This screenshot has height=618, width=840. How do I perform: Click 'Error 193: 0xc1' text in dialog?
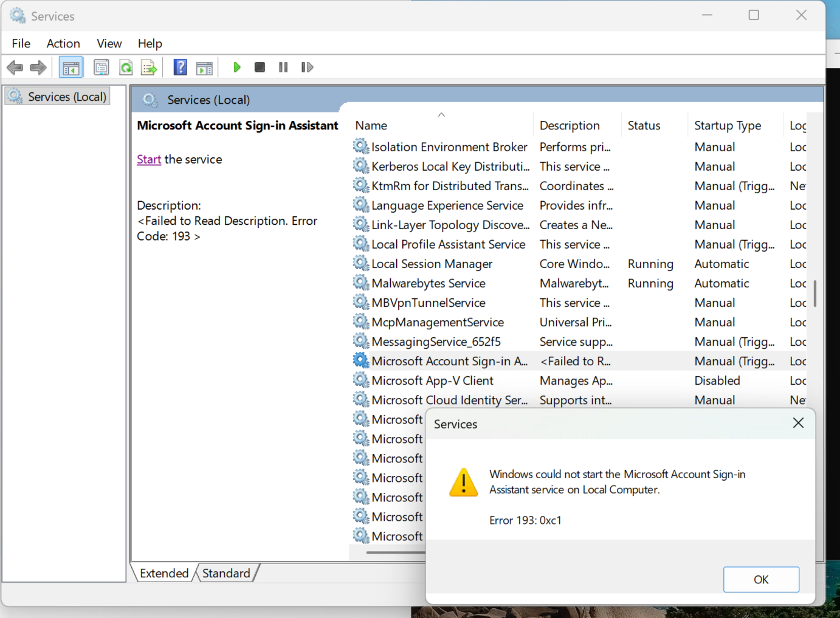(525, 520)
